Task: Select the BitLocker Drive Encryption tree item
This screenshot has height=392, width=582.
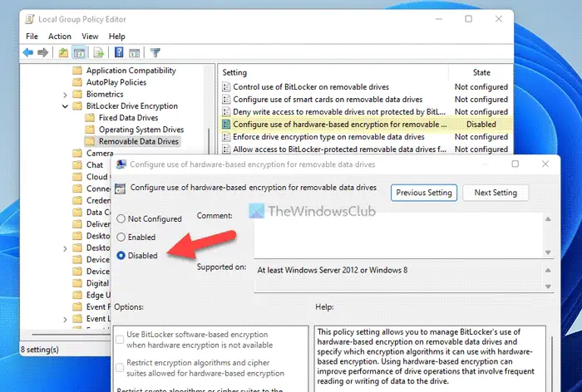Action: (x=131, y=106)
